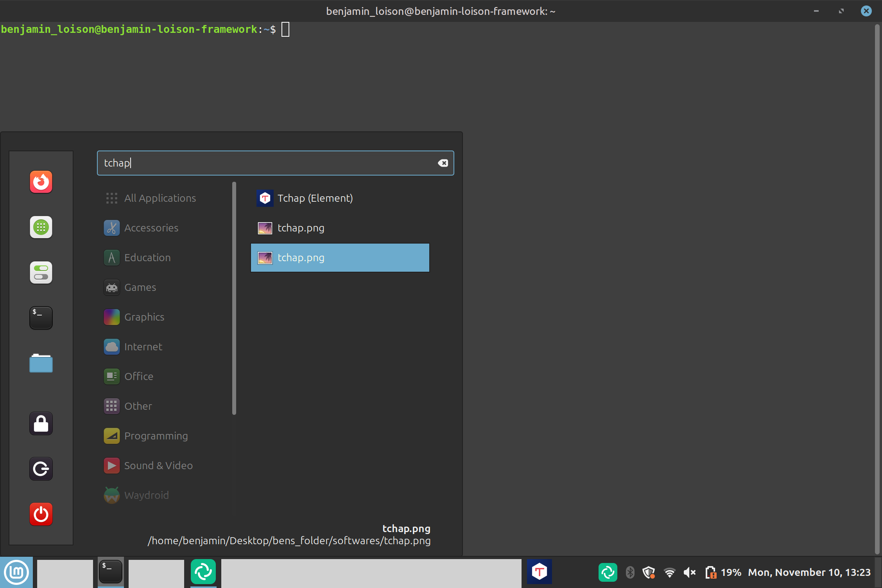Launch Terminal from the menu favorites
The height and width of the screenshot is (588, 882).
(x=41, y=318)
